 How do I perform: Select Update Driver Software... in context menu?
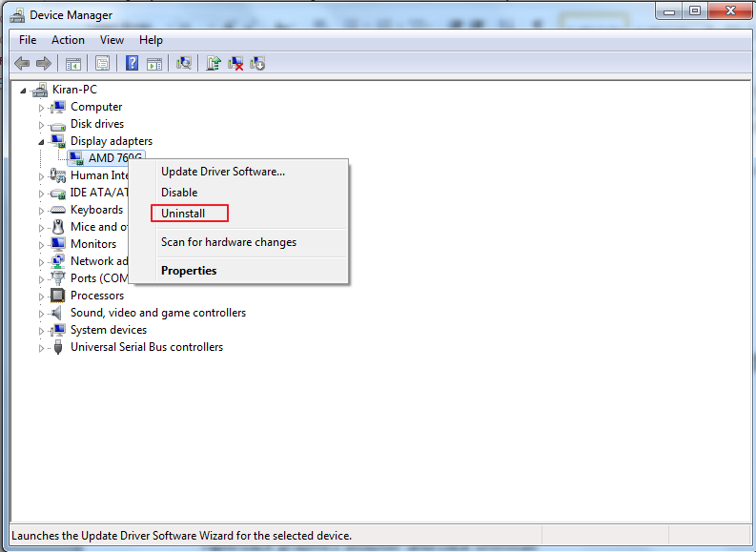222,172
